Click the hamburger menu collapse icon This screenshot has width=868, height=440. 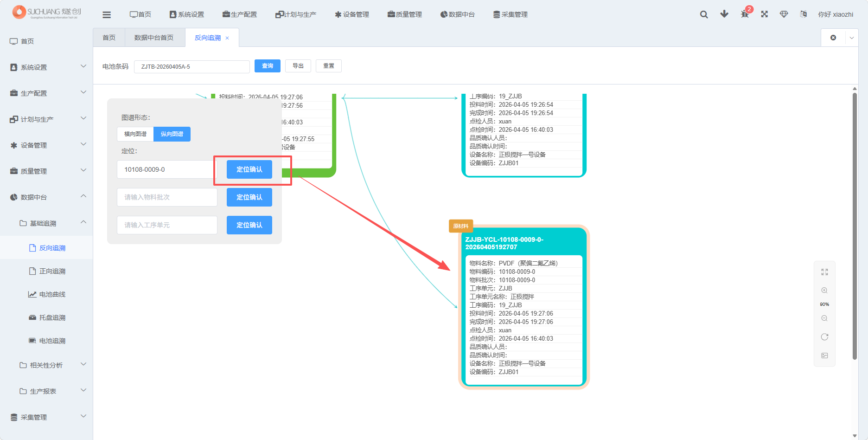pos(107,14)
